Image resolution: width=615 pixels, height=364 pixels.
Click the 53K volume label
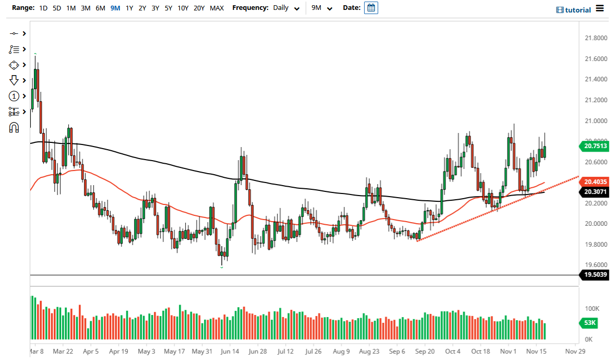coord(588,323)
